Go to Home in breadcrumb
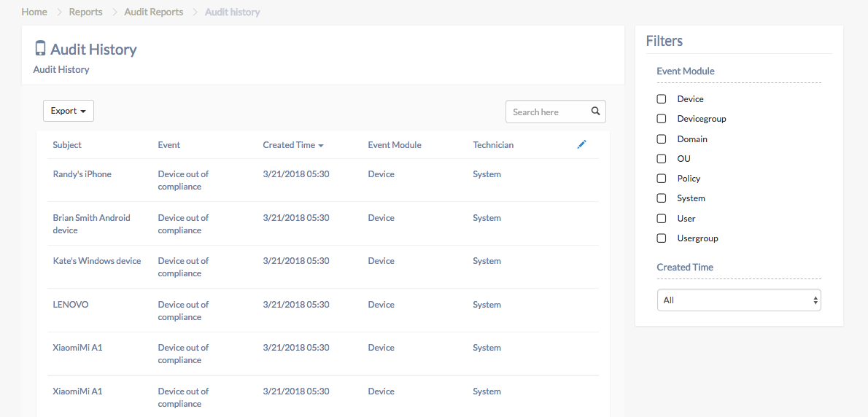Image resolution: width=868 pixels, height=417 pixels. click(34, 12)
